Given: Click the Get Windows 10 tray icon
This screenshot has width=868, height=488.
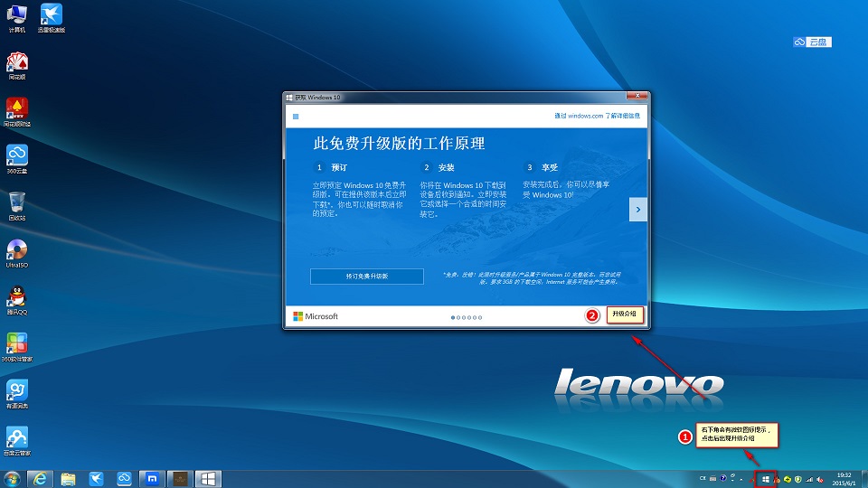Looking at the screenshot, I should 766,479.
